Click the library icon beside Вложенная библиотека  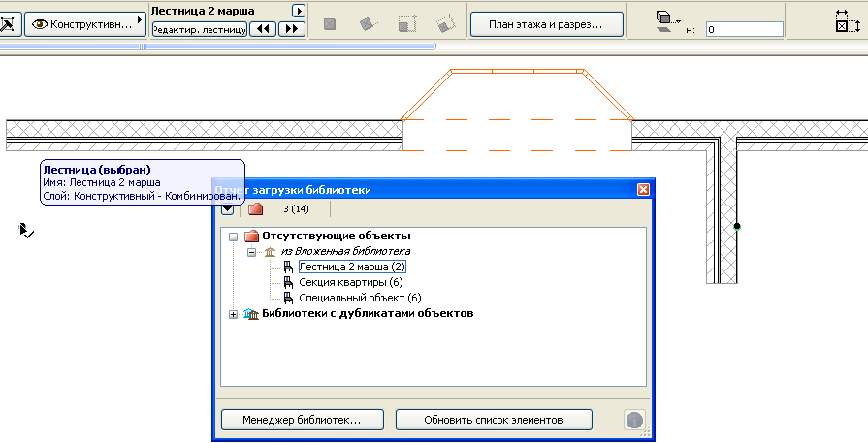(x=271, y=252)
